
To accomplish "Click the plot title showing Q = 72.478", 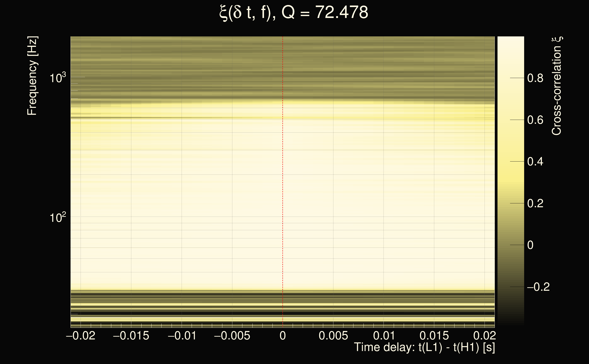I will 294,13.
